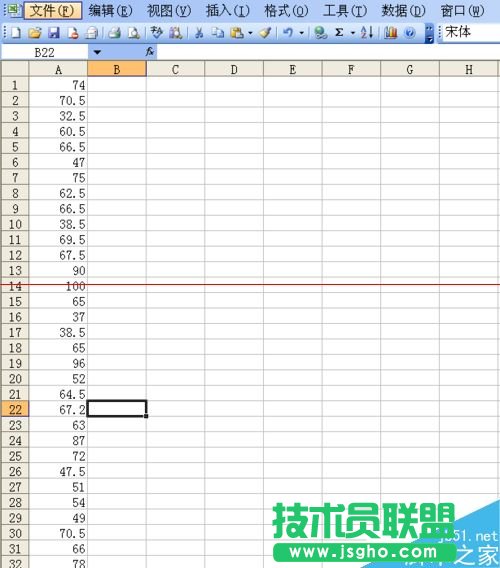Click the Research icon
500x568 pixels.
[176, 33]
